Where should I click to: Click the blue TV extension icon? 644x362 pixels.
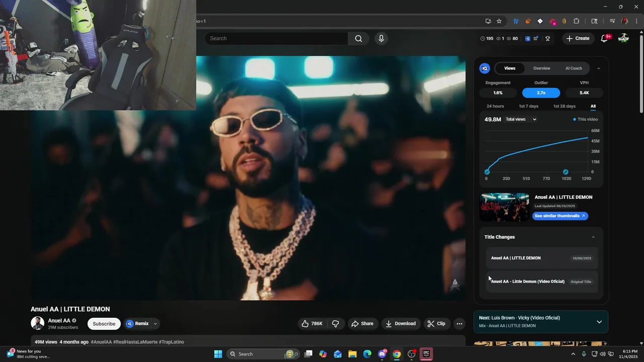[516, 21]
